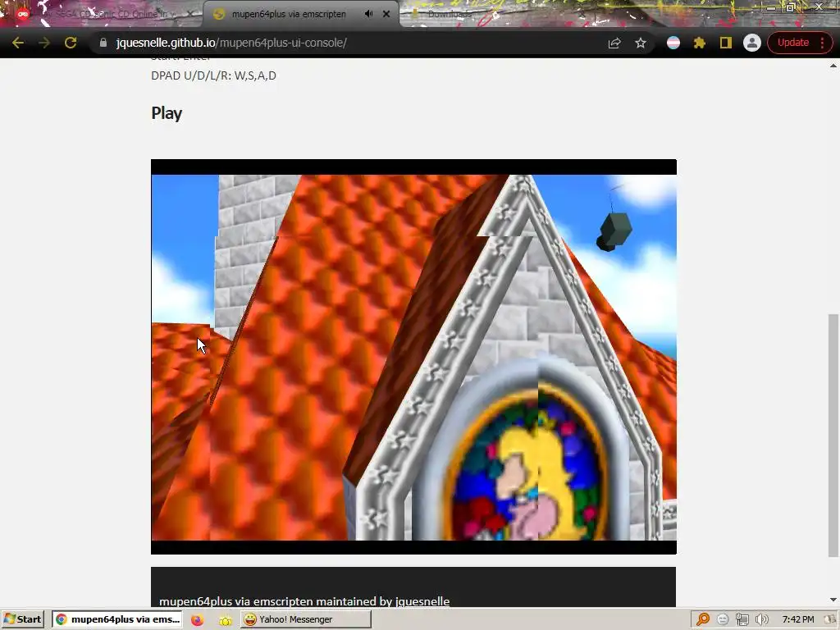
Task: Open Yahoo! Messenger from taskbar
Action: (x=305, y=619)
